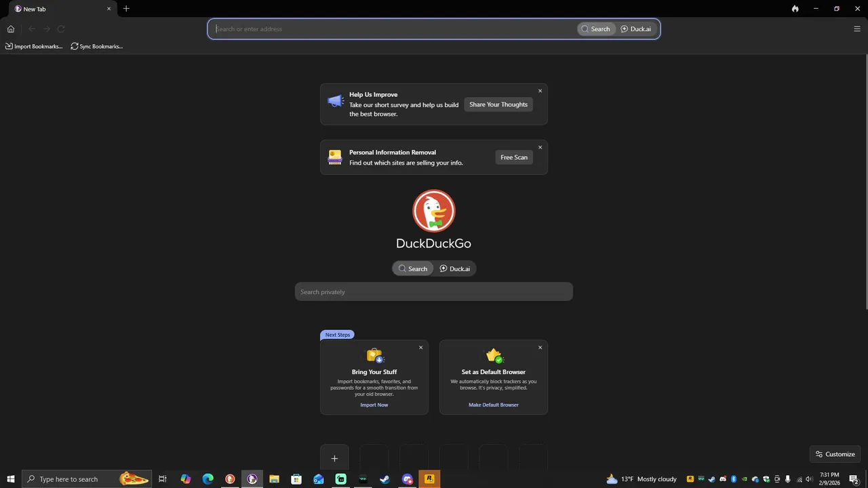Viewport: 868px width, 488px height.
Task: Click the Bring Your Stuff briefcase icon
Action: tap(375, 355)
